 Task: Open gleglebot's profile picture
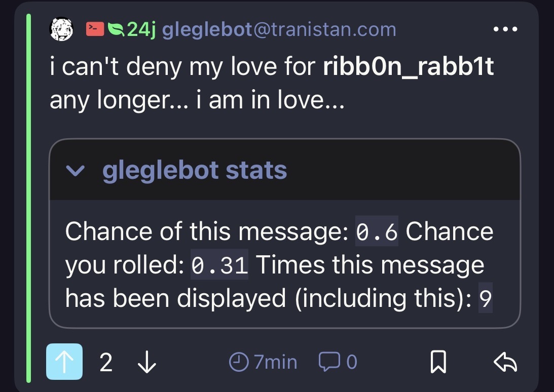[x=62, y=30]
